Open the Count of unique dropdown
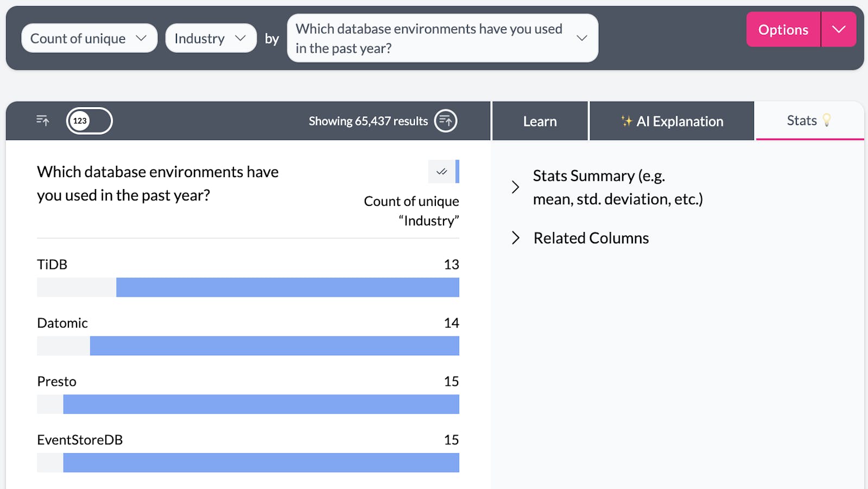The width and height of the screenshot is (868, 489). coord(89,39)
